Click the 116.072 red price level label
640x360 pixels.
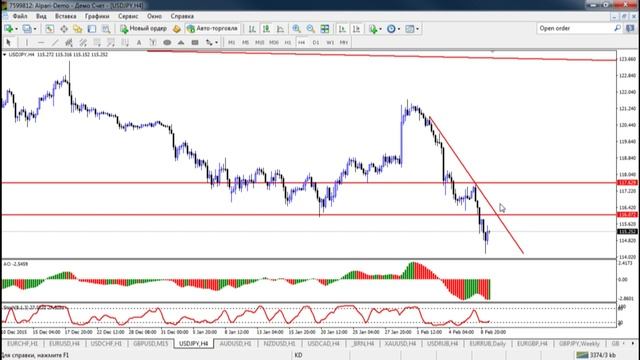tap(627, 214)
